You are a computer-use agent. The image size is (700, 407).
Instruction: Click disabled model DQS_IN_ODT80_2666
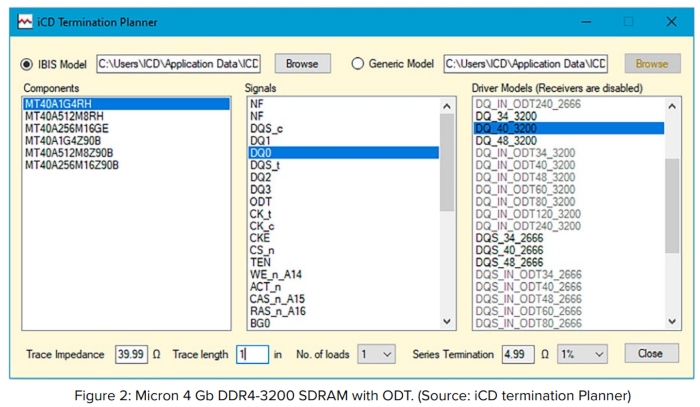pyautogui.click(x=569, y=323)
